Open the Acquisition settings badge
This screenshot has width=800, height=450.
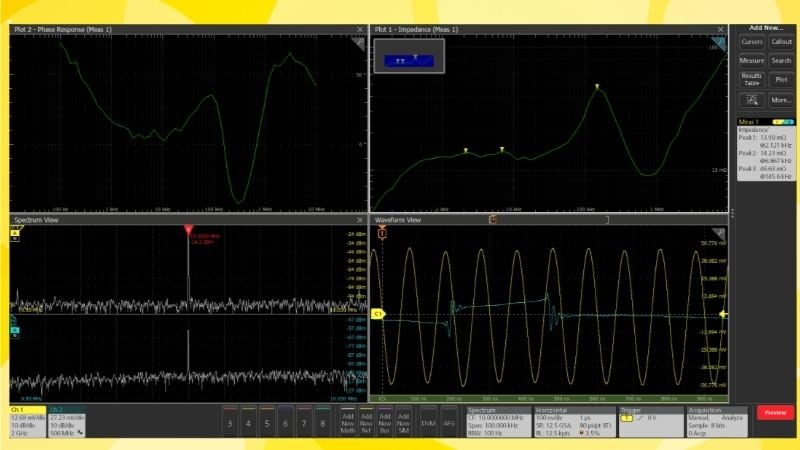(716, 421)
